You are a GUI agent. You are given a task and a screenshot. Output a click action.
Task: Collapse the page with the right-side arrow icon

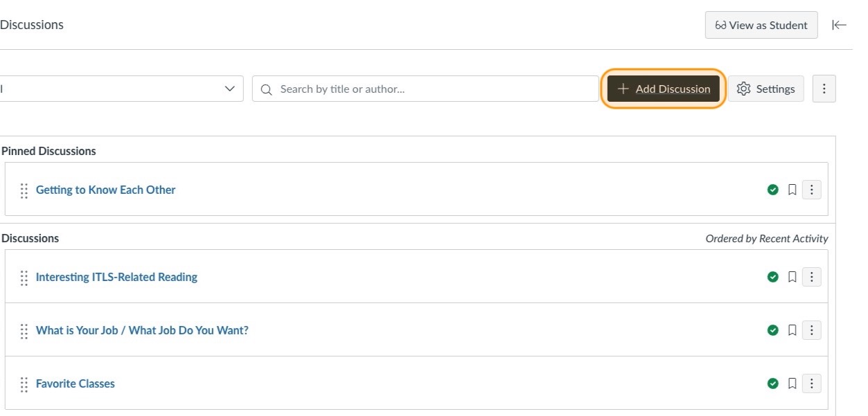click(839, 24)
